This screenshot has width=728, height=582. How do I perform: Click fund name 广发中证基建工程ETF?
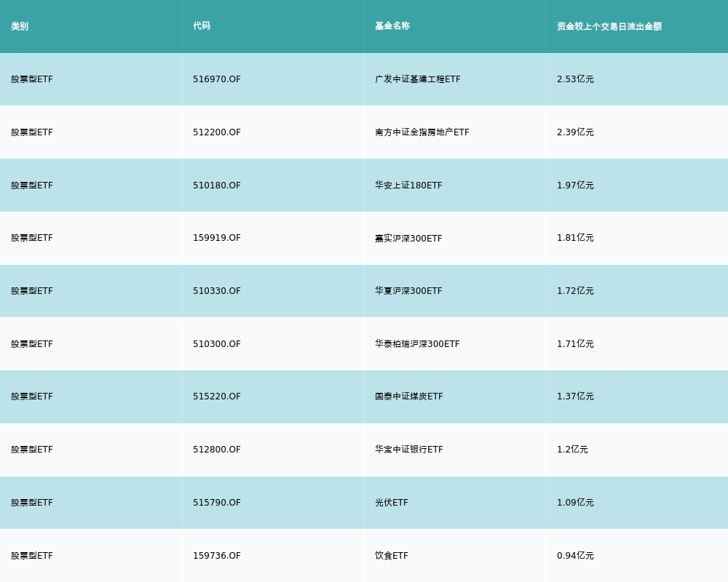(418, 79)
